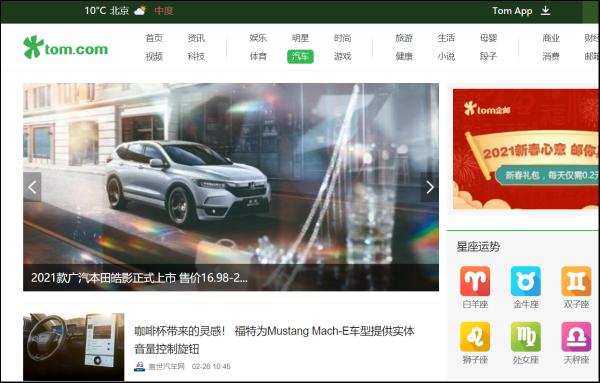
Task: Open the Aries 白羊座 horoscope icon
Action: pos(475,281)
